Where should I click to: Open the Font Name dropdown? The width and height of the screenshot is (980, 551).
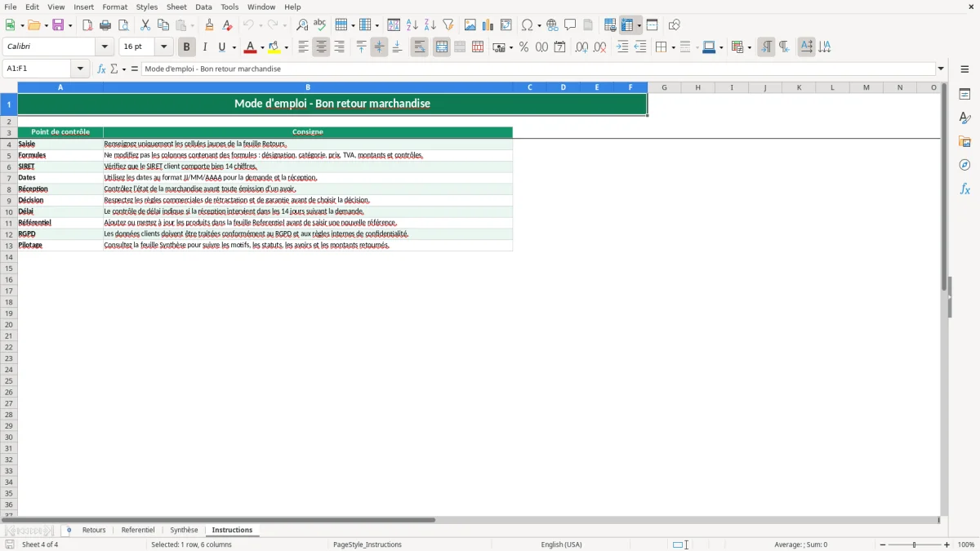pos(105,47)
